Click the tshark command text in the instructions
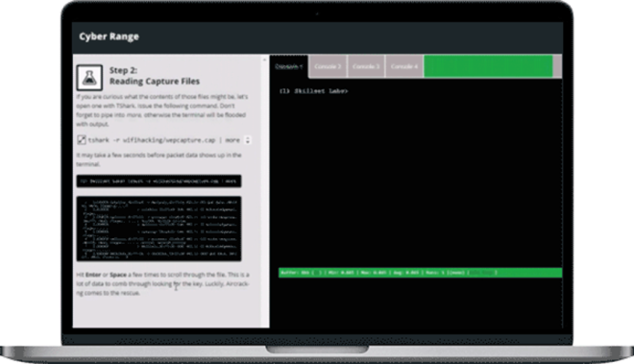 [163, 140]
